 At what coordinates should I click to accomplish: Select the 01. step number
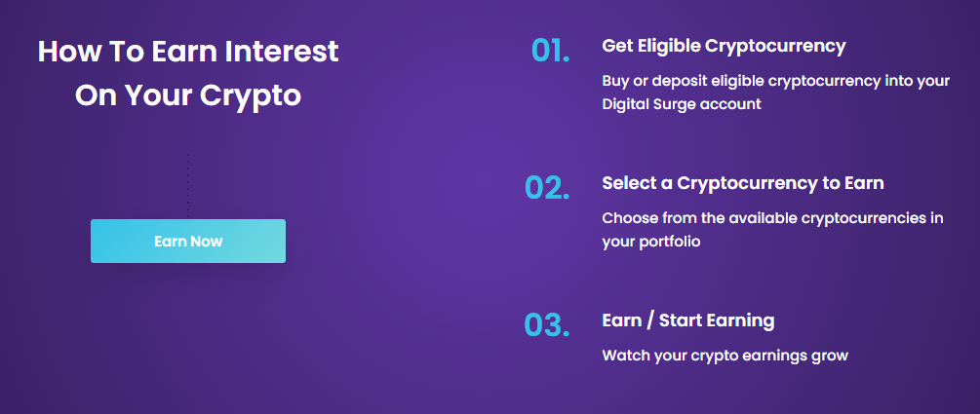[x=551, y=50]
